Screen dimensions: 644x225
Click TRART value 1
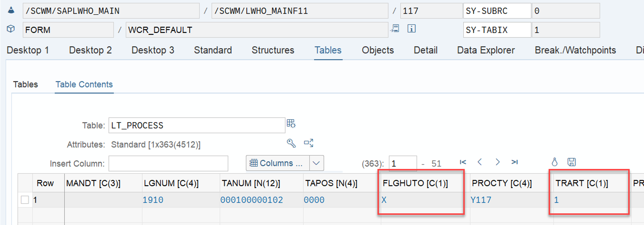point(556,200)
